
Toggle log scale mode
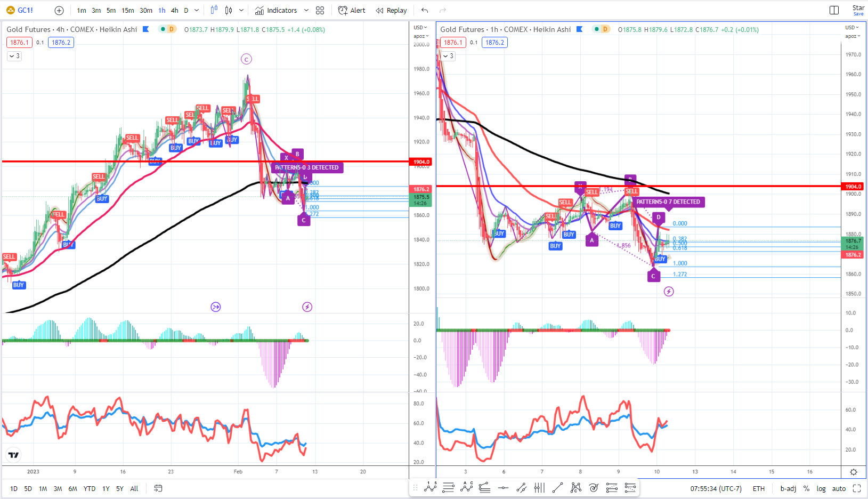[x=821, y=488]
